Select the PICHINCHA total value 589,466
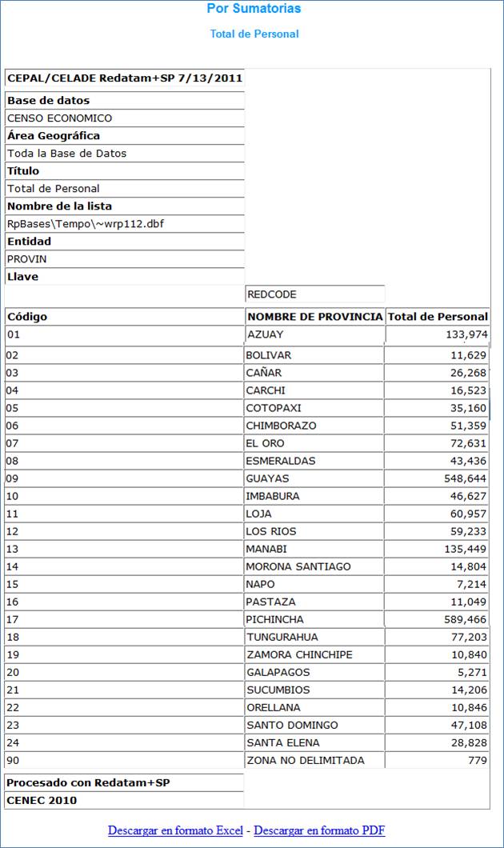Screen dimensions: 504x848 click(x=465, y=619)
